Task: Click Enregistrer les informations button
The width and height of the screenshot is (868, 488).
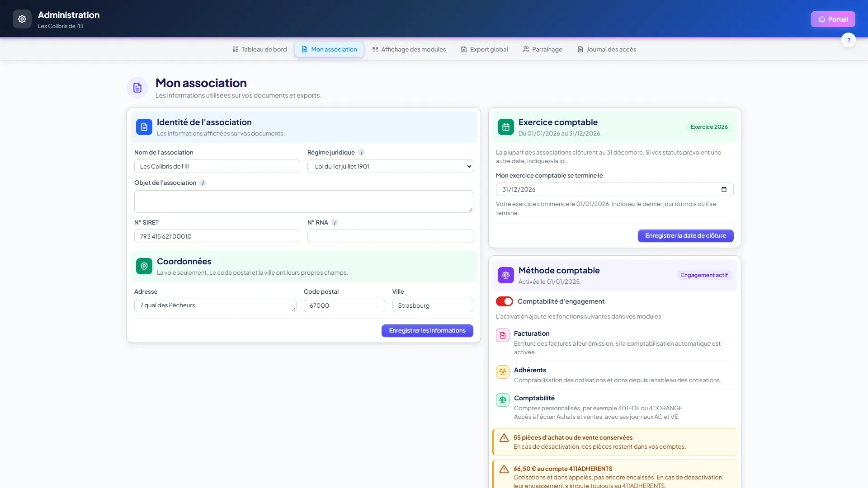Action: pos(427,331)
